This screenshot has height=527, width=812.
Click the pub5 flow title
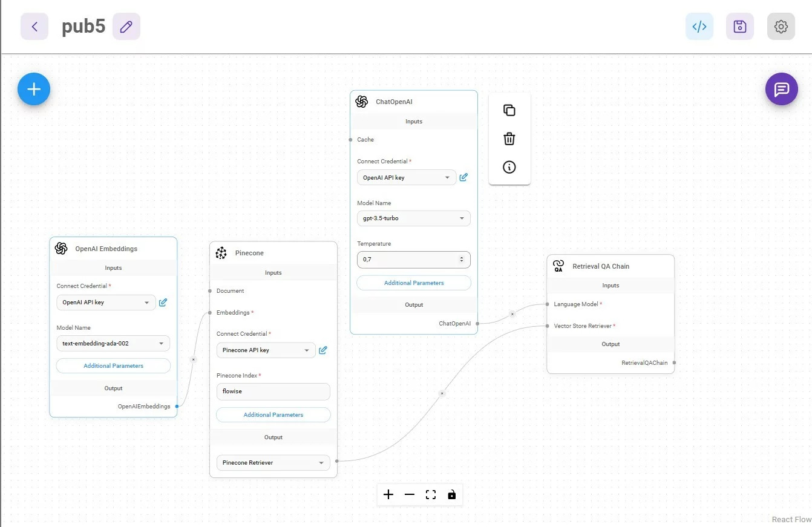click(x=83, y=27)
